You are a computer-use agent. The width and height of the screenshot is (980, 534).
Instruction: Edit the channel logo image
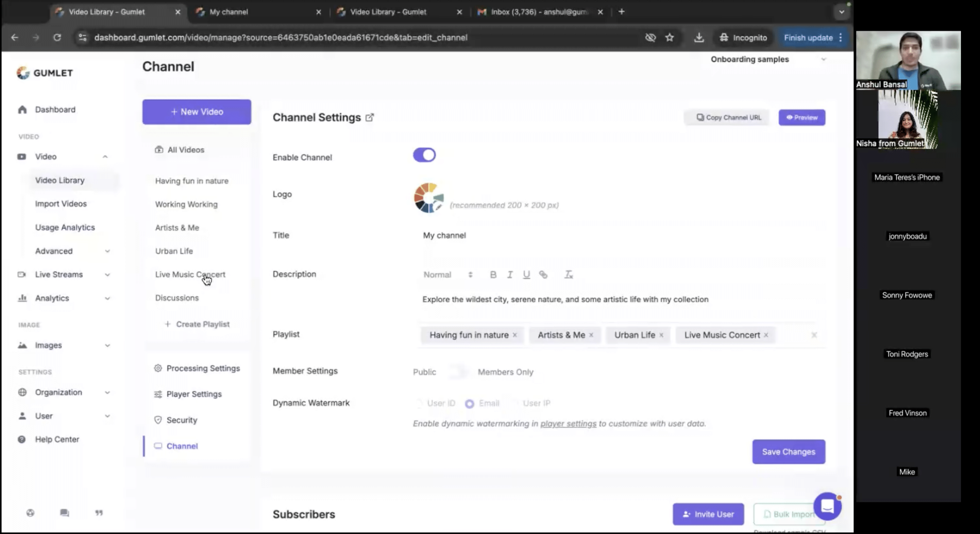pyautogui.click(x=428, y=198)
